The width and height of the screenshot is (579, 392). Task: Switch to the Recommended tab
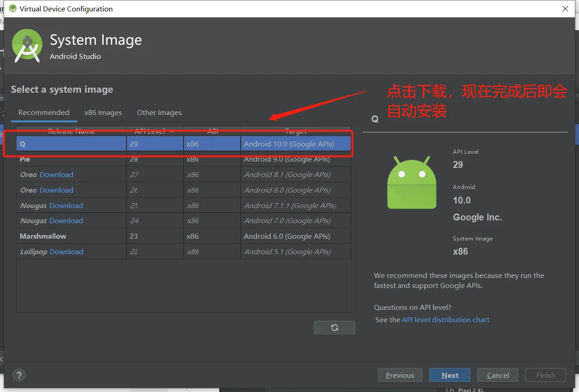(x=44, y=113)
